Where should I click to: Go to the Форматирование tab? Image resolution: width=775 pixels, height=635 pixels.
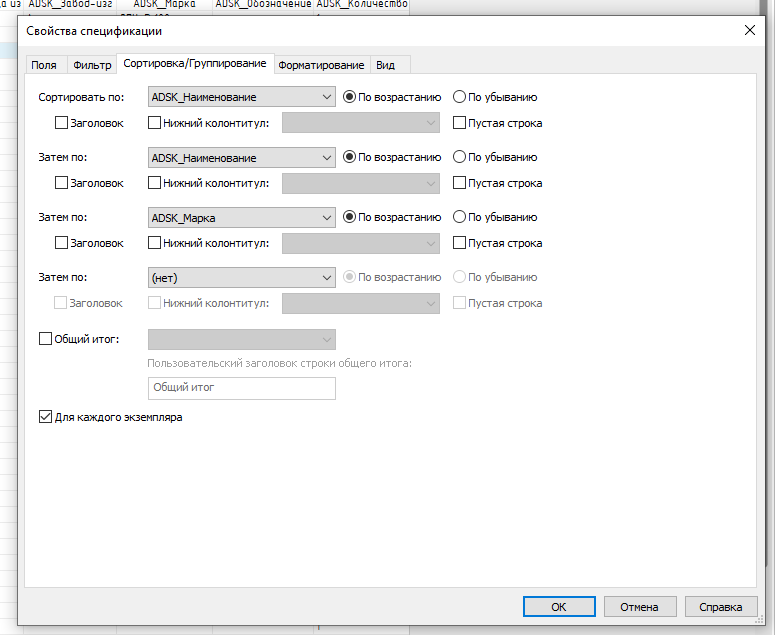(x=321, y=65)
